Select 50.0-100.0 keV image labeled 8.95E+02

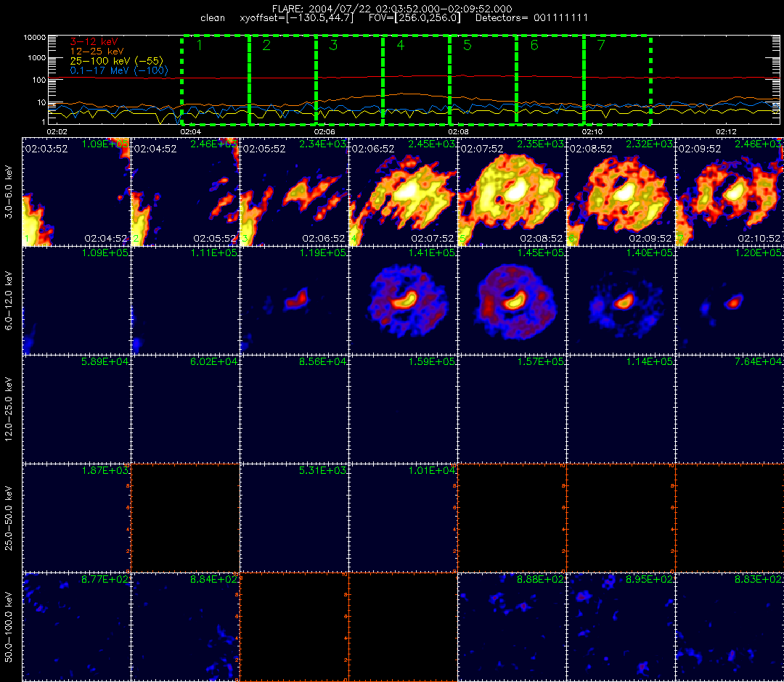point(621,627)
